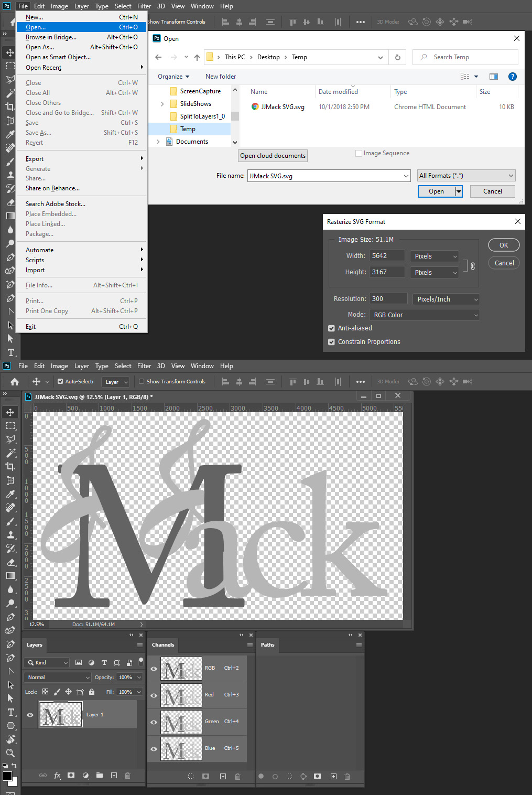Screen dimensions: 532x795
Task: Disable Anti-aliased in the Rasterize SVG dialog
Action: pyautogui.click(x=331, y=328)
